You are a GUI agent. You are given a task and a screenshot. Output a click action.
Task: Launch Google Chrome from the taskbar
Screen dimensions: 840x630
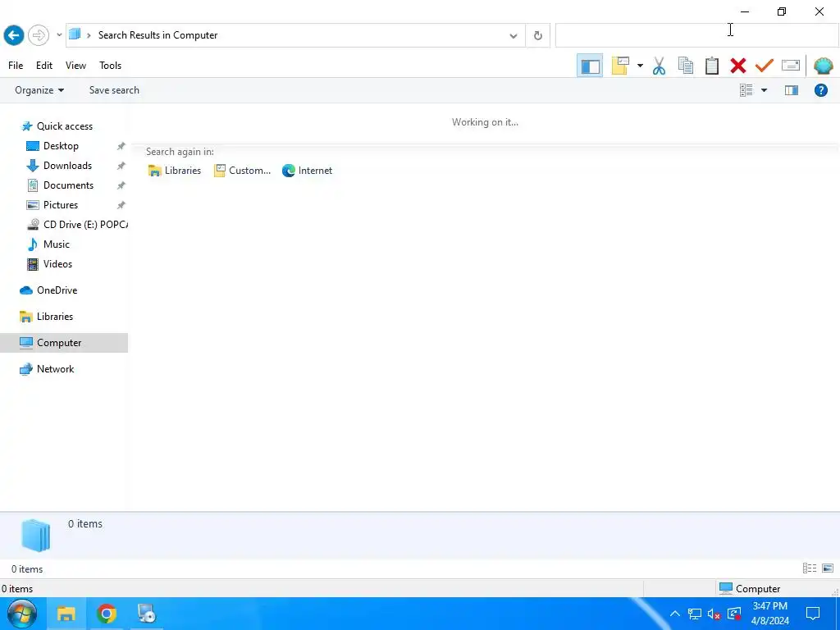[x=106, y=614]
